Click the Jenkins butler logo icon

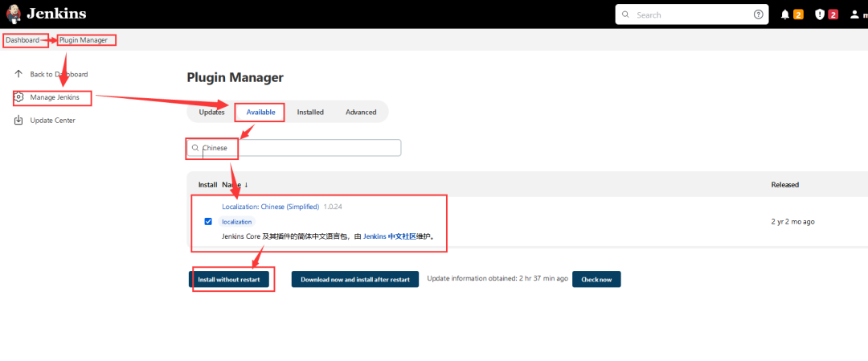coord(14,14)
